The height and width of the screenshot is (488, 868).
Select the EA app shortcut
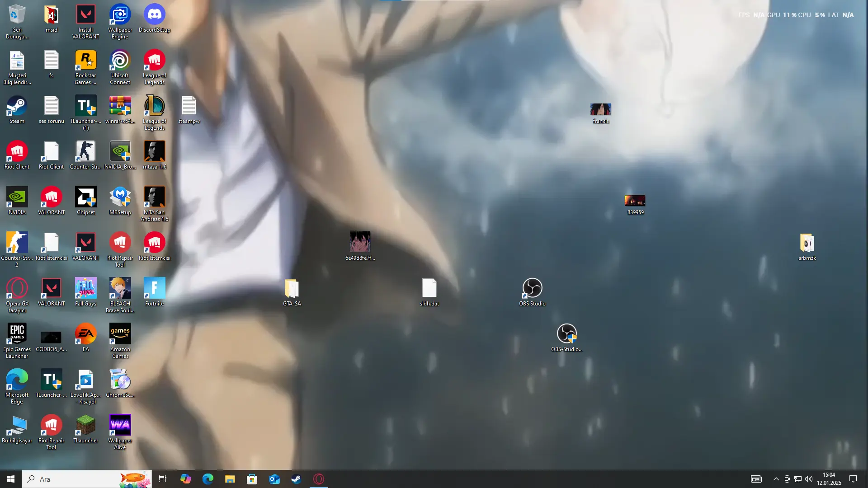tap(85, 338)
